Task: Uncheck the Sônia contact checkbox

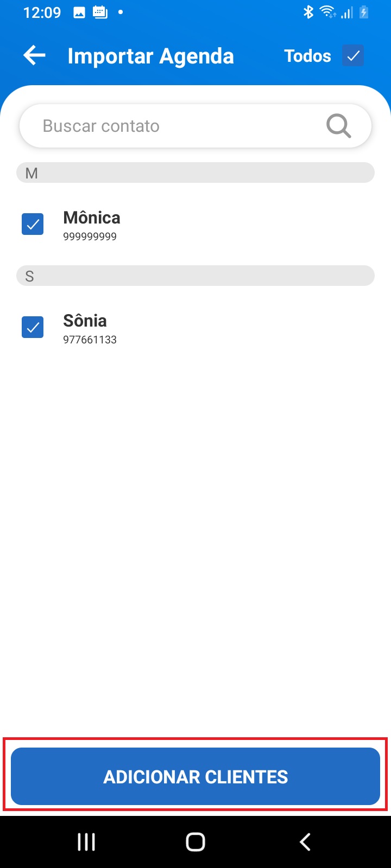Action: click(x=33, y=327)
